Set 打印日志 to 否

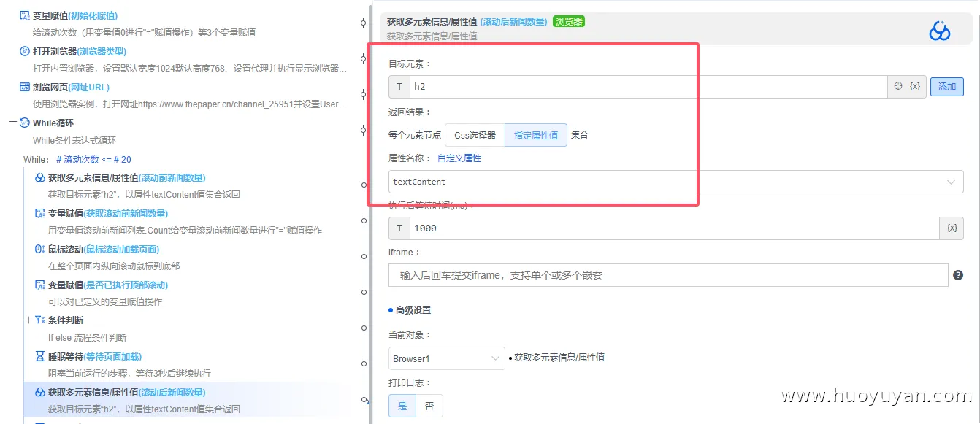click(429, 405)
